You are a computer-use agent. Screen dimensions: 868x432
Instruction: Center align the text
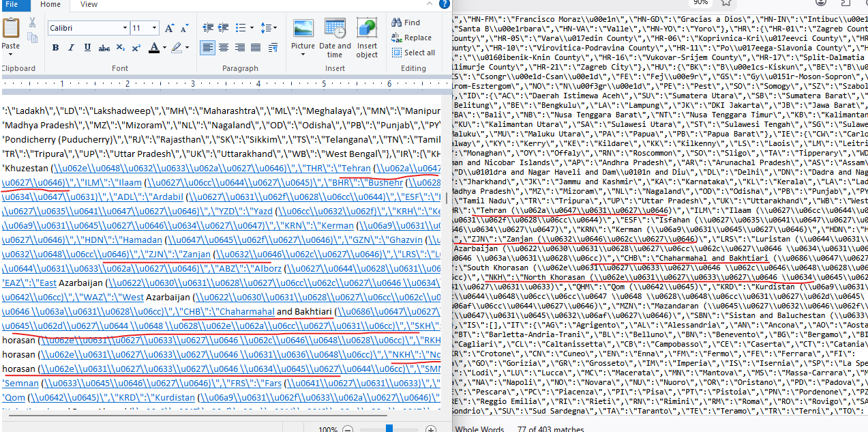click(224, 48)
